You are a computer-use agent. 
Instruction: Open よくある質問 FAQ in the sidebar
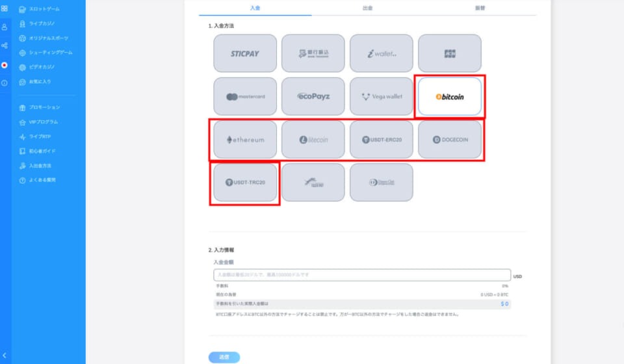coord(37,180)
